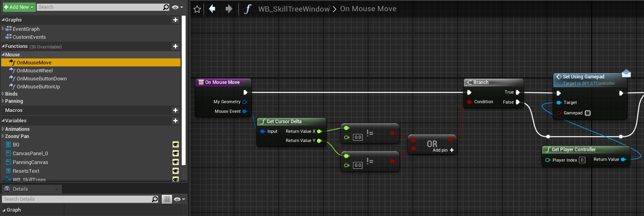Navigate forward with the right arrow
This screenshot has height=216, width=644.
229,9
